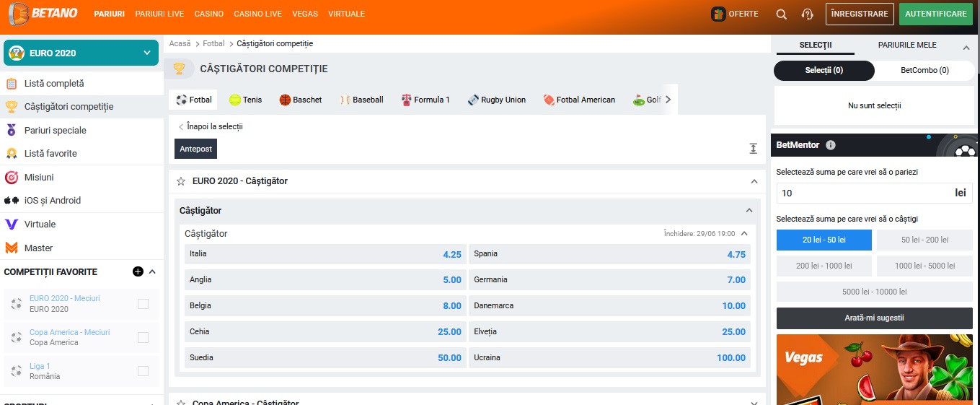Collapse the Câștigător market with Închidere time
Viewport: 980px width, 405px height.
click(x=744, y=234)
